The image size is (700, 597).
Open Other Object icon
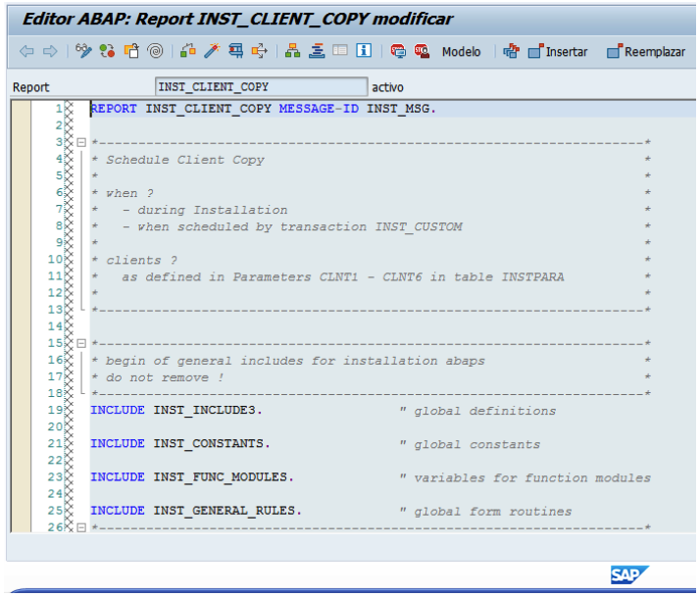point(131,51)
